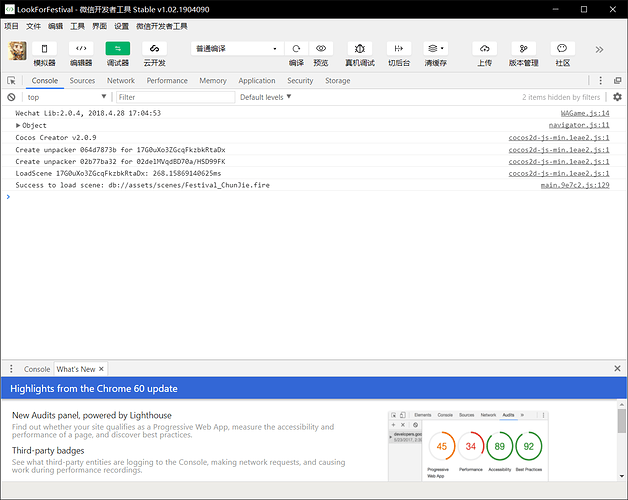
Task: Expand the Object log entry
Action: [x=18, y=125]
